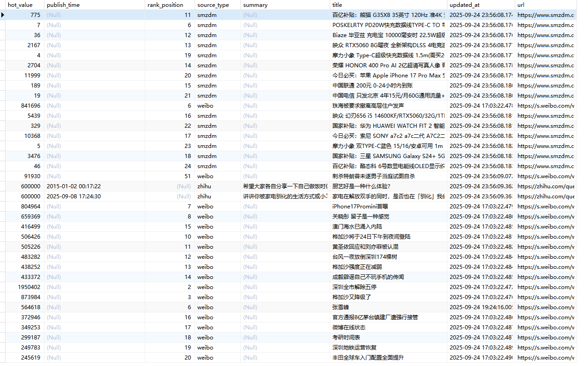Click the publish_time column header

click(62, 5)
